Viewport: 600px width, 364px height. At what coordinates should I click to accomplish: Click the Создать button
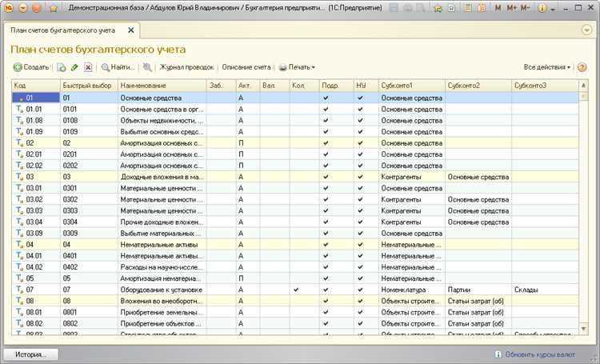31,67
